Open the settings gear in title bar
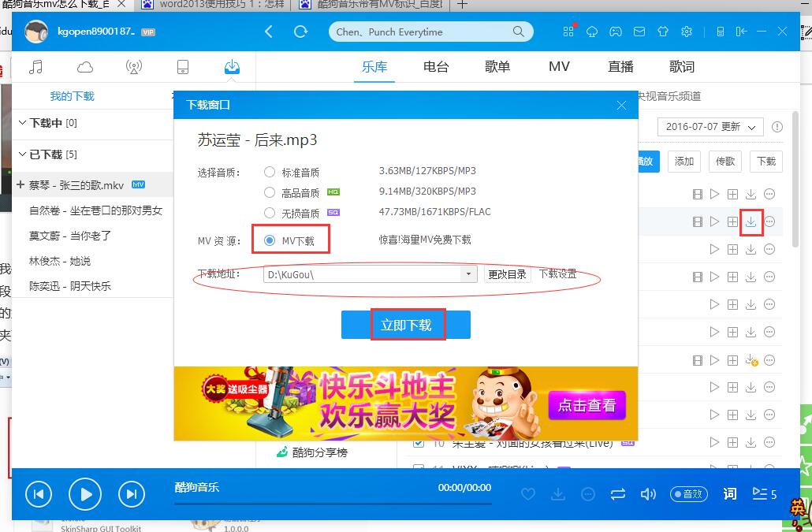 [x=687, y=32]
